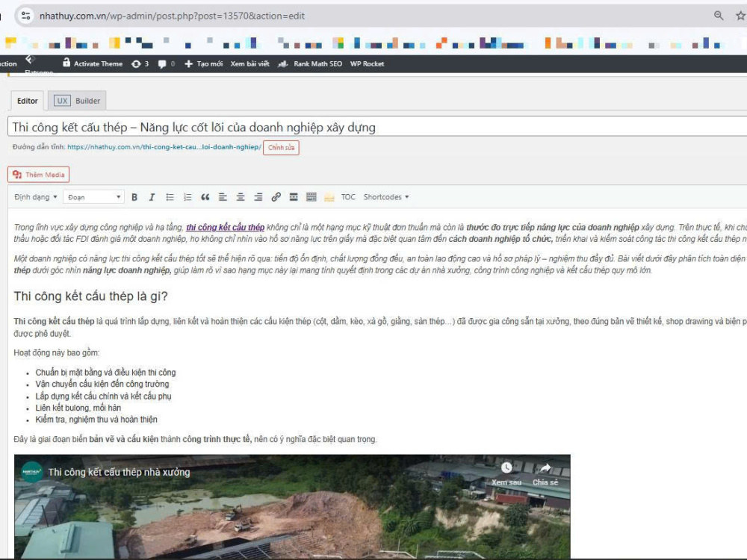Click Chỉnh sửa permalink button
The image size is (747, 560).
(x=281, y=148)
